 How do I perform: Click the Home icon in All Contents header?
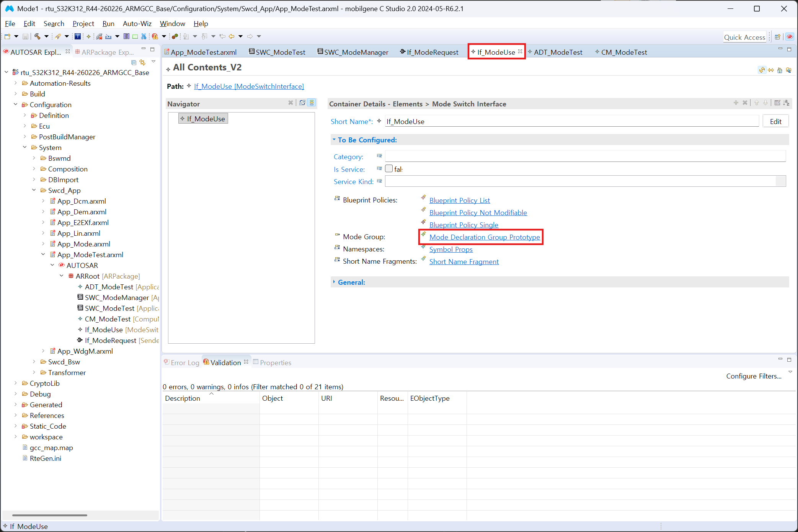coord(780,70)
